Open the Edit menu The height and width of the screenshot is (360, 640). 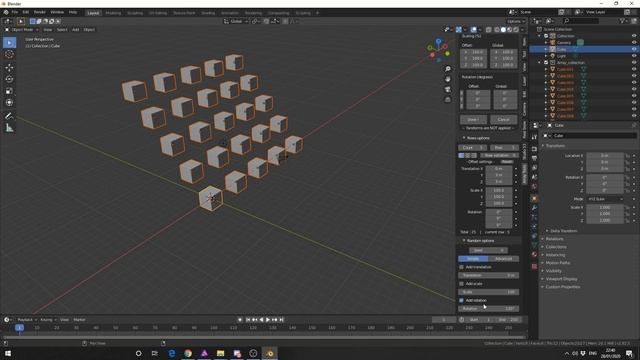26,12
